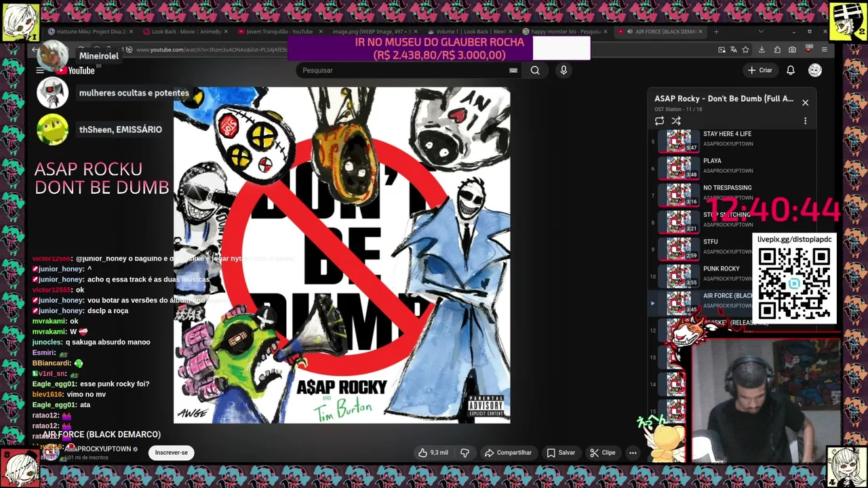Like the video with thumbs up
The width and height of the screenshot is (868, 488).
(433, 453)
